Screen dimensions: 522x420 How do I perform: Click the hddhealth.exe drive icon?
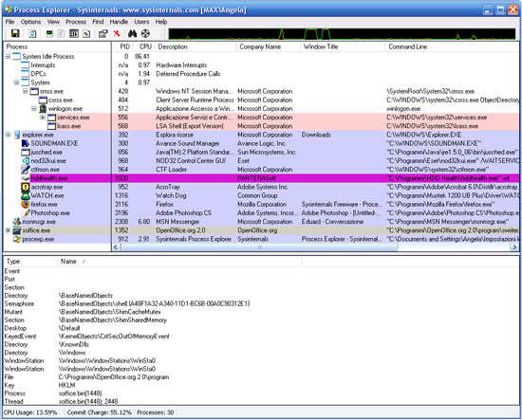pos(26,178)
